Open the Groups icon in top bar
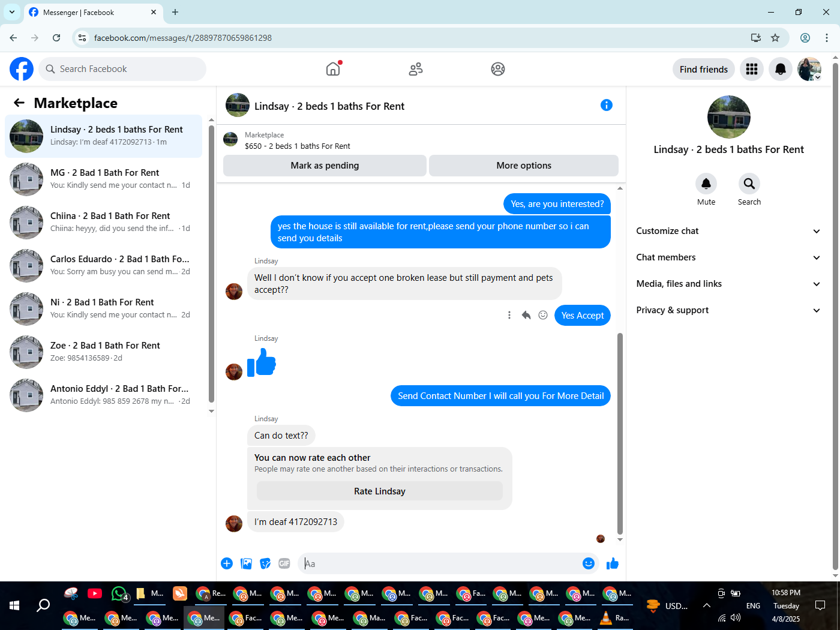 498,69
